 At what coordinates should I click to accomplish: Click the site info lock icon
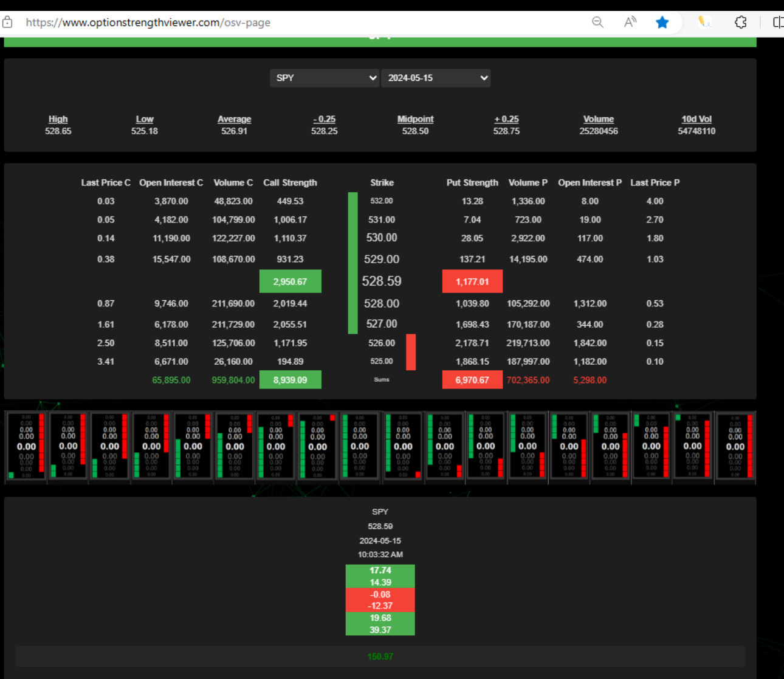(7, 22)
